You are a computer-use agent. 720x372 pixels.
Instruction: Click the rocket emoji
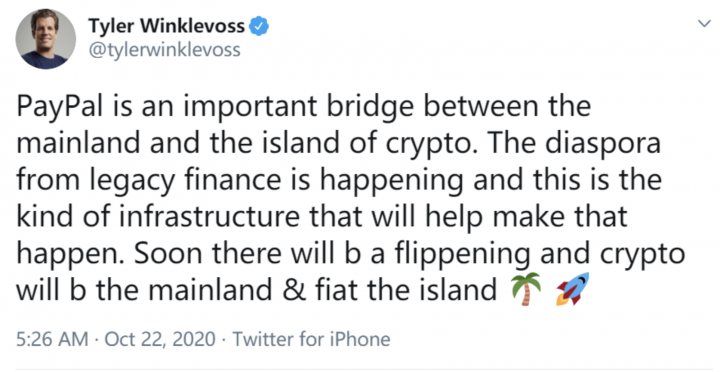pyautogui.click(x=573, y=288)
